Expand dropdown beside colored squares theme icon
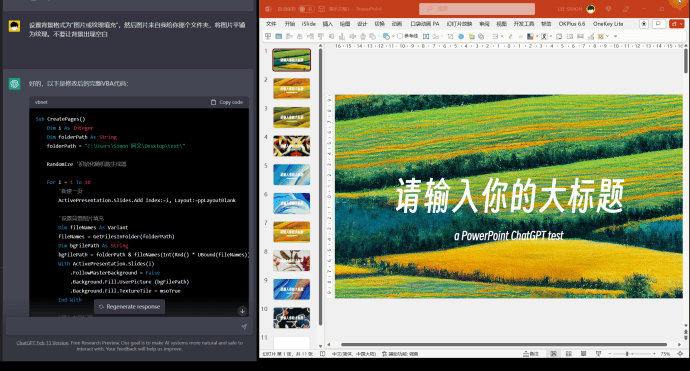690x371 pixels. pos(537,37)
